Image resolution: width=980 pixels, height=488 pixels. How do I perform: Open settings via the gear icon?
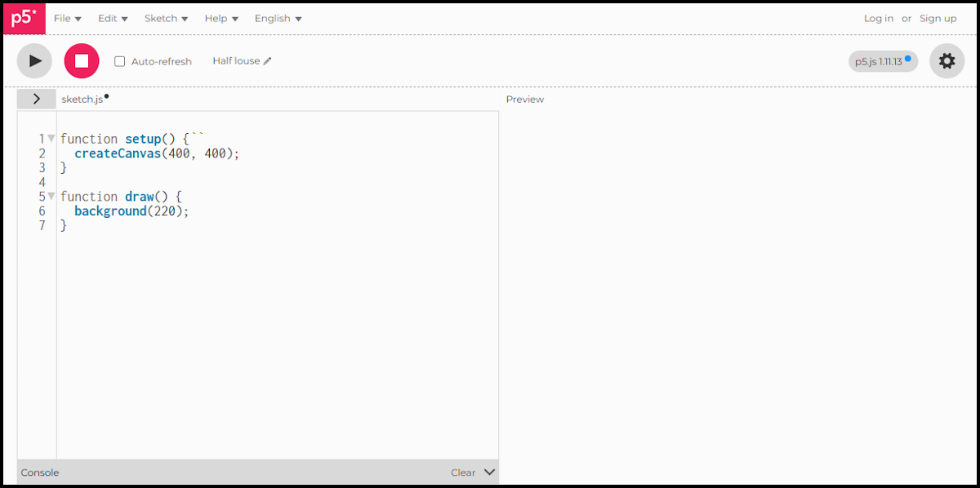click(947, 61)
